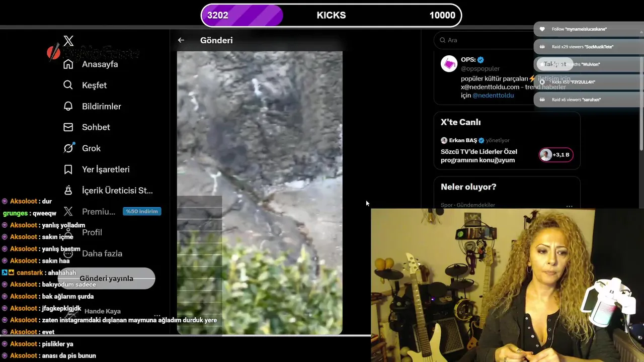Click the OPS verified badge
Image resolution: width=644 pixels, height=362 pixels.
coord(480,60)
